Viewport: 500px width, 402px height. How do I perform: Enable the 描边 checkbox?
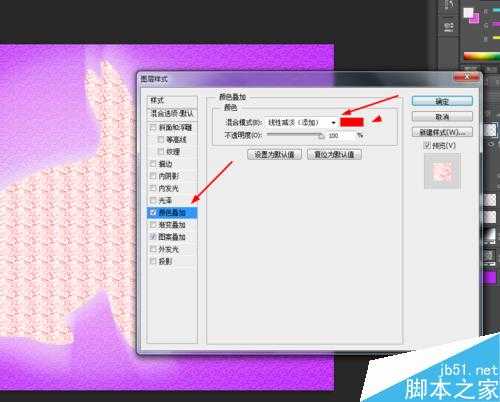[x=153, y=164]
